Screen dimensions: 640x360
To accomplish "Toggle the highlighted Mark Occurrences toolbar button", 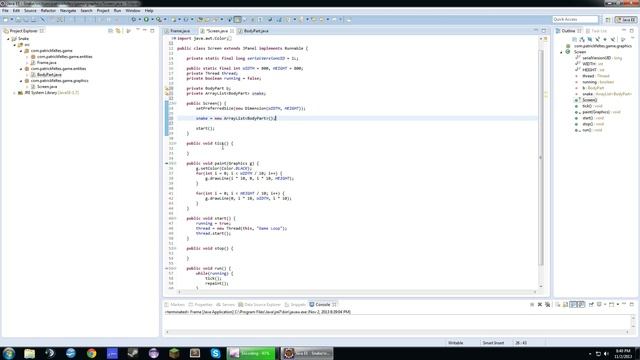I will point(237,19).
